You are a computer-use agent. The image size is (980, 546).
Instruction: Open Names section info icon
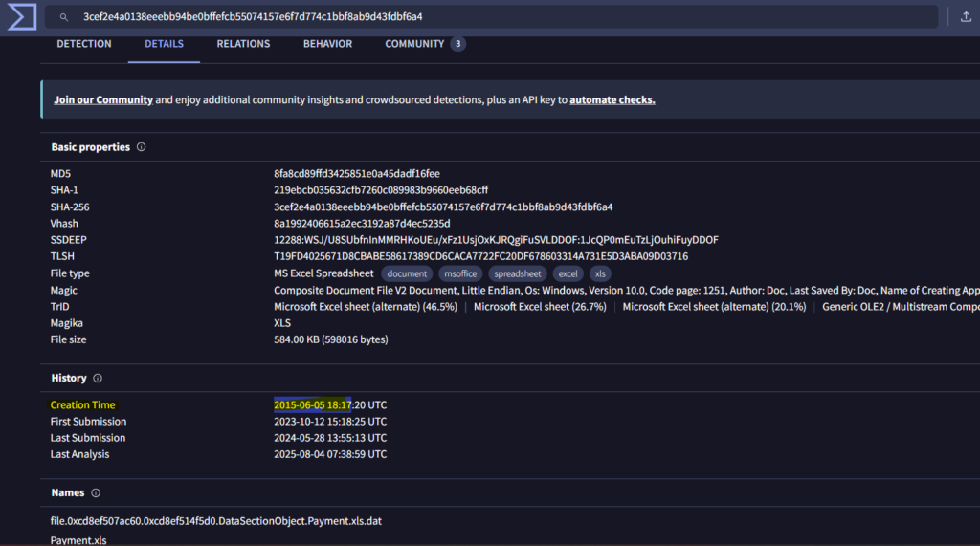point(96,492)
